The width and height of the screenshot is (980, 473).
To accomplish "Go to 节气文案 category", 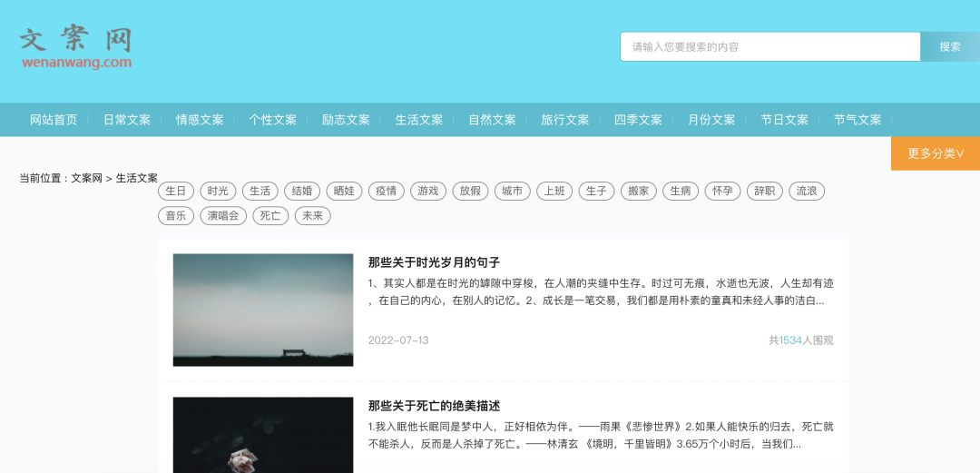I will [x=857, y=120].
